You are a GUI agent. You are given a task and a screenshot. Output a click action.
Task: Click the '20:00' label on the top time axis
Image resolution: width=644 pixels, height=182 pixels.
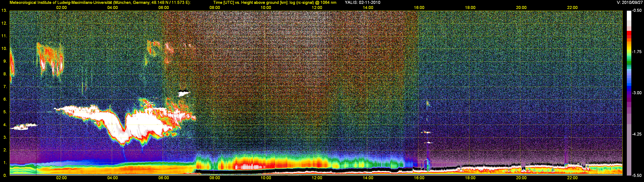pos(521,8)
